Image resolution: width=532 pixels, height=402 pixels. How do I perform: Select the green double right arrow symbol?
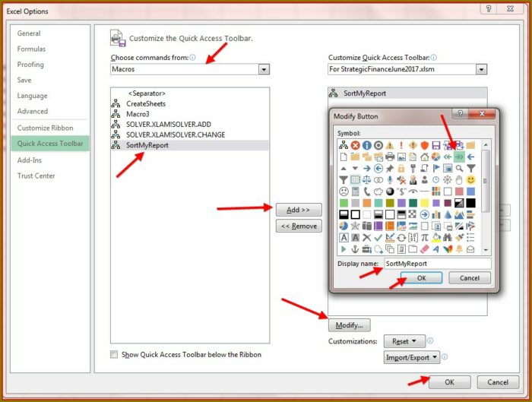point(459,157)
